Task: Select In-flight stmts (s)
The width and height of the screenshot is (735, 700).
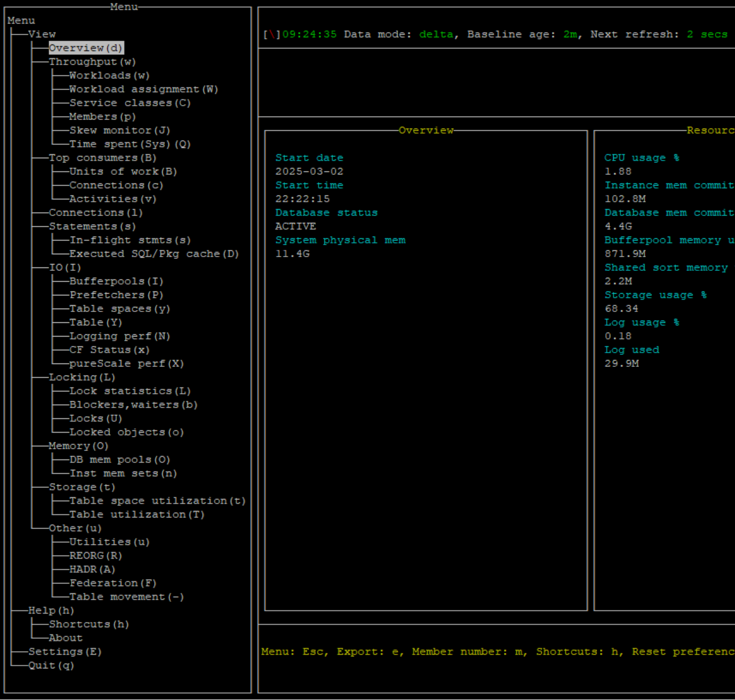Action: pos(130,240)
